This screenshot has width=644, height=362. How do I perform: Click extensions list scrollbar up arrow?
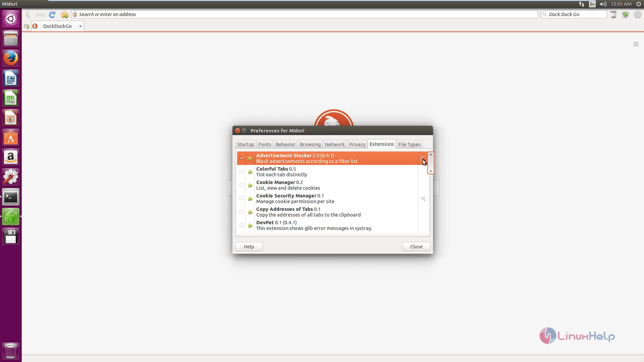[431, 155]
